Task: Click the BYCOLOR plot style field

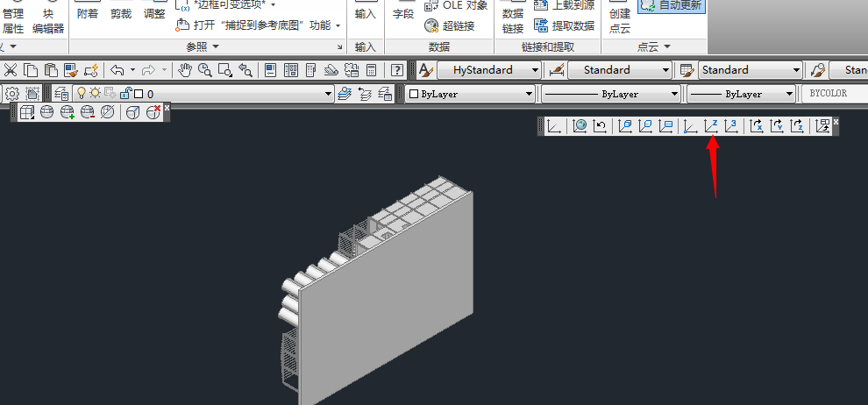Action: coord(833,94)
